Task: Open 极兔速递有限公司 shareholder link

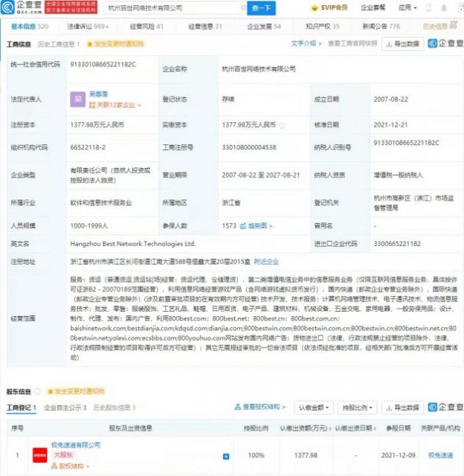Action: tap(76, 445)
